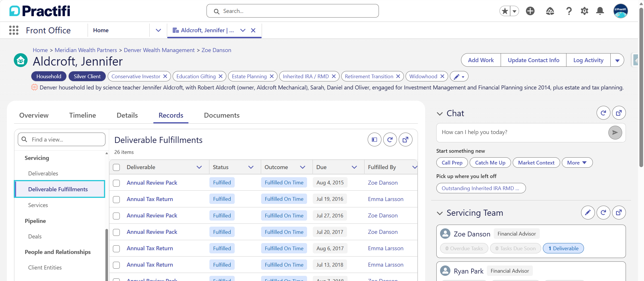Open the Trailhead guidance icon
The height and width of the screenshot is (281, 644).
[x=550, y=11]
